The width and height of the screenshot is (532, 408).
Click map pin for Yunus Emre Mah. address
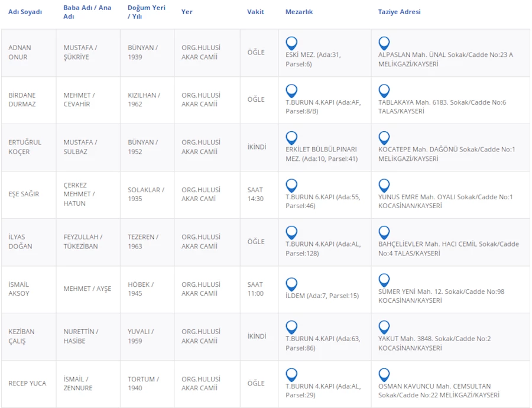pos(384,186)
